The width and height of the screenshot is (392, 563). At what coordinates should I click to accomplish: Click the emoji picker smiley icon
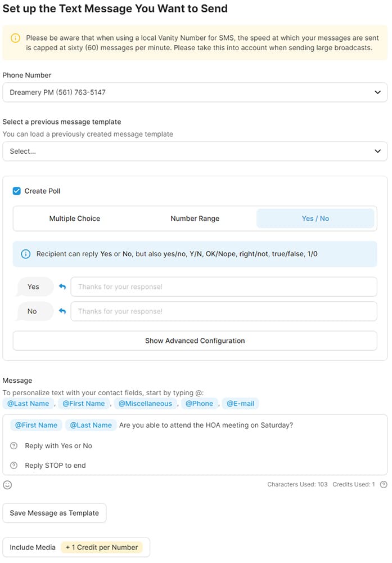(7, 485)
